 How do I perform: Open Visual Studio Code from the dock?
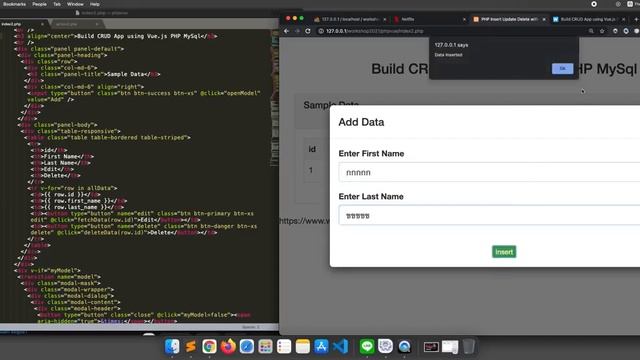pyautogui.click(x=340, y=347)
